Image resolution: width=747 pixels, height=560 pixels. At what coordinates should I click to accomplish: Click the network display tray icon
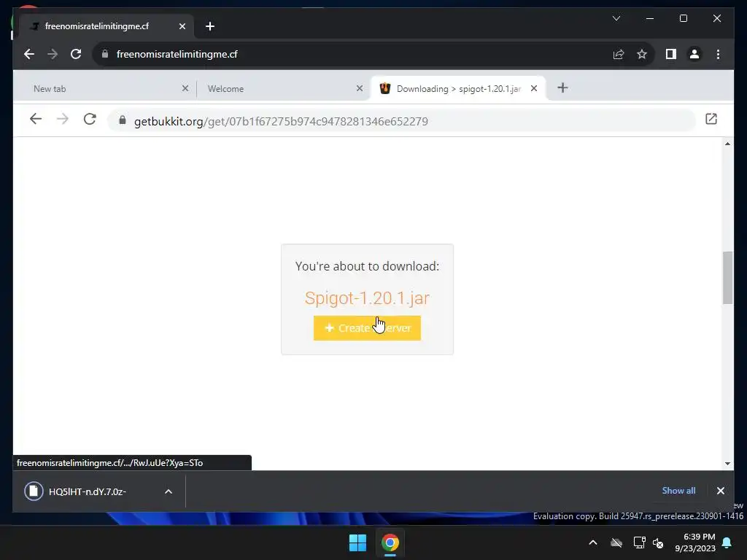[x=639, y=542]
